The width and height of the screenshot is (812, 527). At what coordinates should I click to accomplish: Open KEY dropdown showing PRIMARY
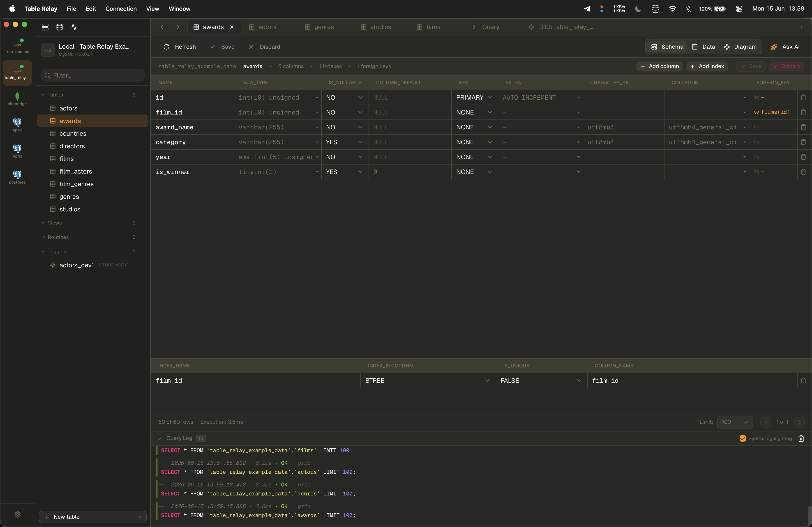tap(474, 98)
